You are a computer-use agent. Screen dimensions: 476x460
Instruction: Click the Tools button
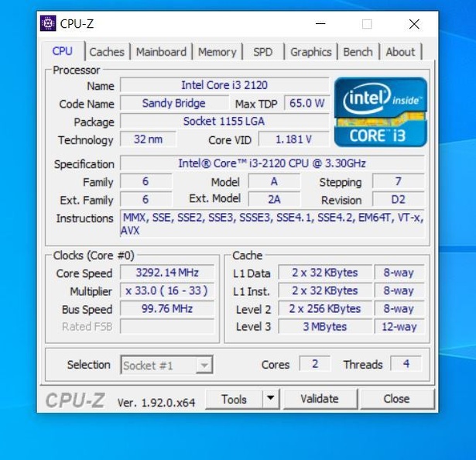234,399
